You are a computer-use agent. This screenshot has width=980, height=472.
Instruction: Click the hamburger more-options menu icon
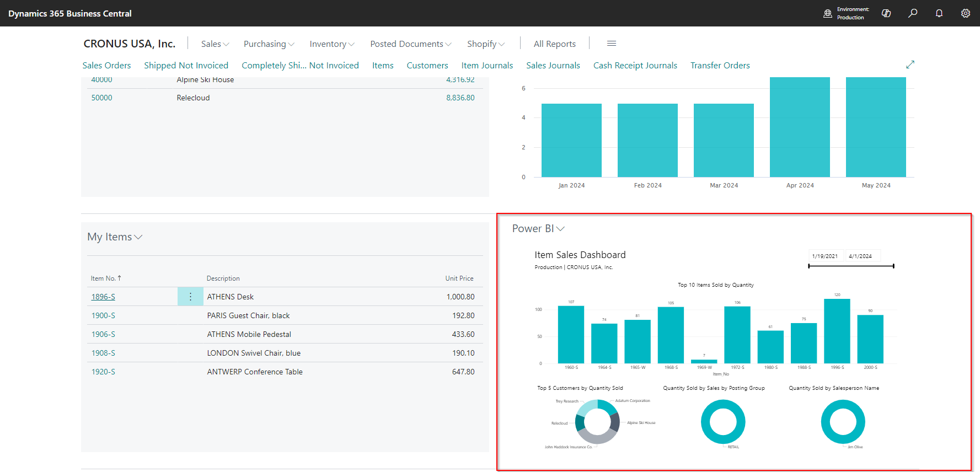point(612,44)
